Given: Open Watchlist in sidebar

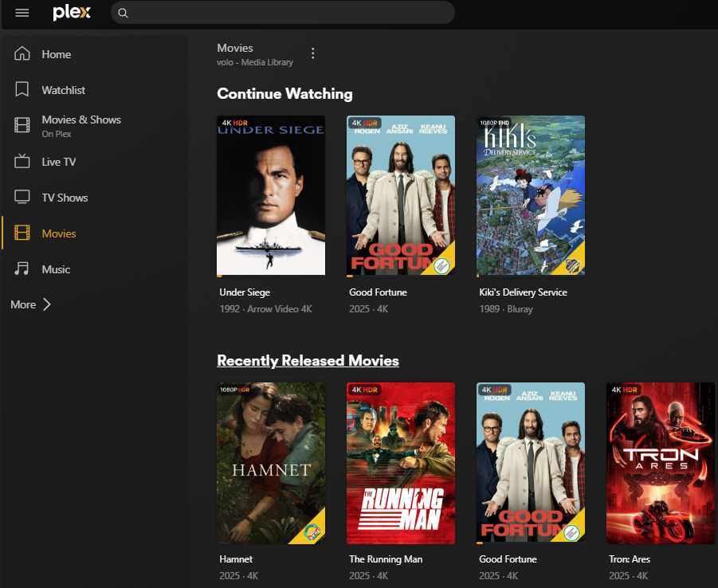Looking at the screenshot, I should pyautogui.click(x=63, y=90).
